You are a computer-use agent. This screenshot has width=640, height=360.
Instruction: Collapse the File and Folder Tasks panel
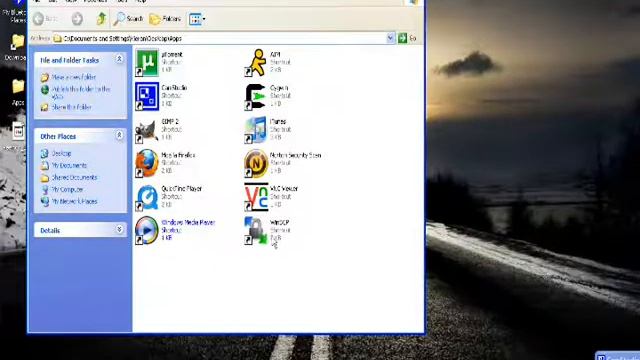(119, 59)
